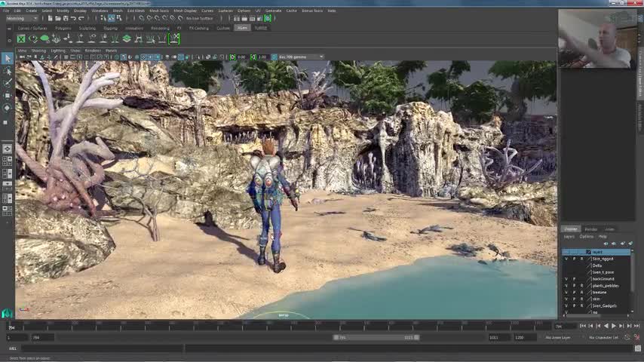This screenshot has height=362, width=644.
Task: Open the No Character Set dropdown
Action: [x=604, y=337]
